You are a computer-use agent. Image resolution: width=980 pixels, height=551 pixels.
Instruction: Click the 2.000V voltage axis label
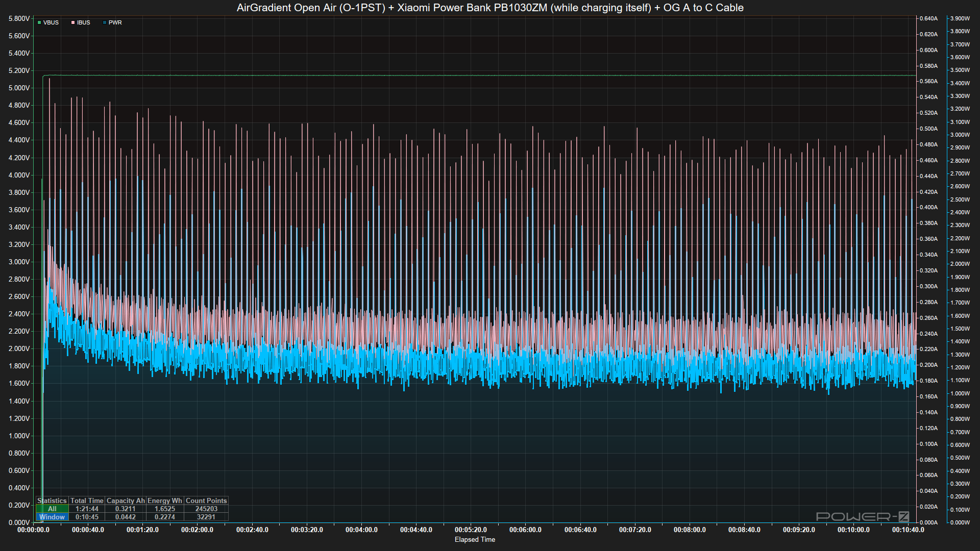[x=19, y=348]
